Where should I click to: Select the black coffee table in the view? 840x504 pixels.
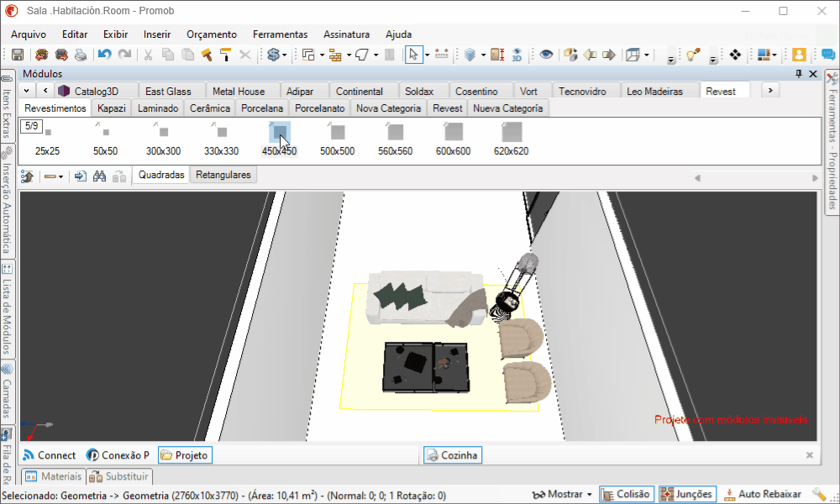tap(426, 367)
